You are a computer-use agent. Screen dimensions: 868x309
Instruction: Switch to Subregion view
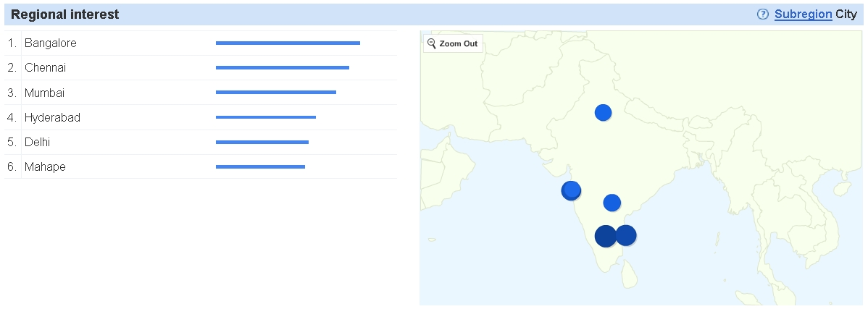[803, 14]
